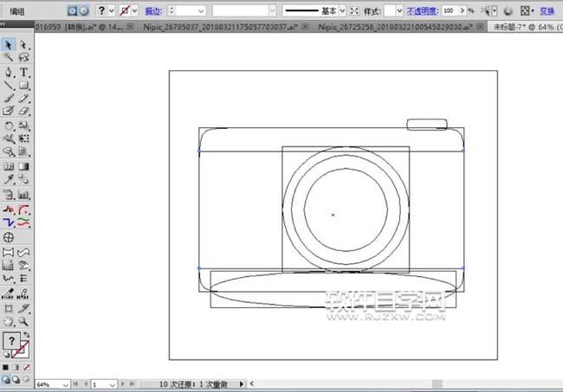Switch to the Nipic_26785037 document tab
563x392 pixels.
220,27
